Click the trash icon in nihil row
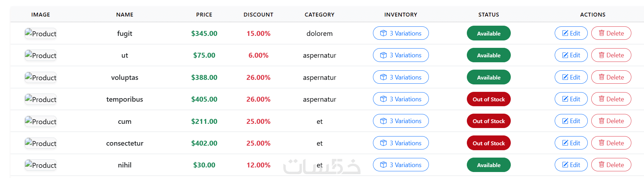644x178 pixels. coord(602,165)
